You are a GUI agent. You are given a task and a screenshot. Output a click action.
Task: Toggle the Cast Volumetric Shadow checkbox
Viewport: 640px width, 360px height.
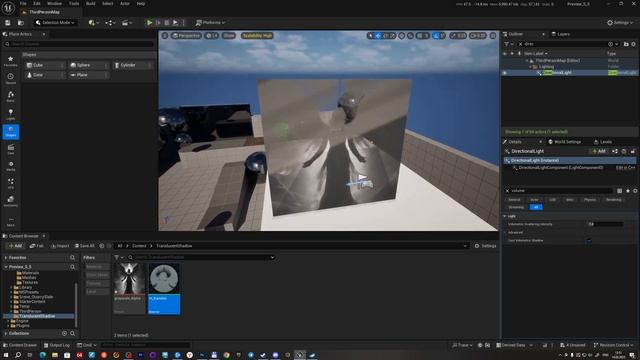pyautogui.click(x=589, y=241)
